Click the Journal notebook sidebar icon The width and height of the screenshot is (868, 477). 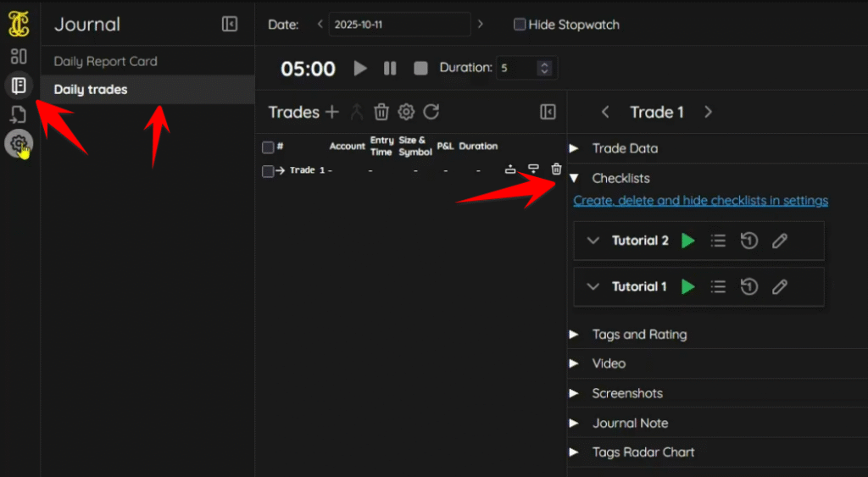click(18, 85)
